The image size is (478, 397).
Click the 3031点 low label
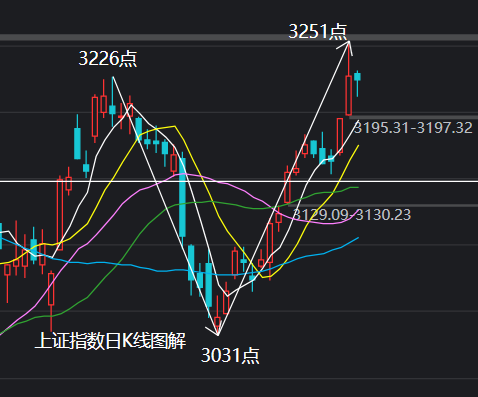coord(230,355)
